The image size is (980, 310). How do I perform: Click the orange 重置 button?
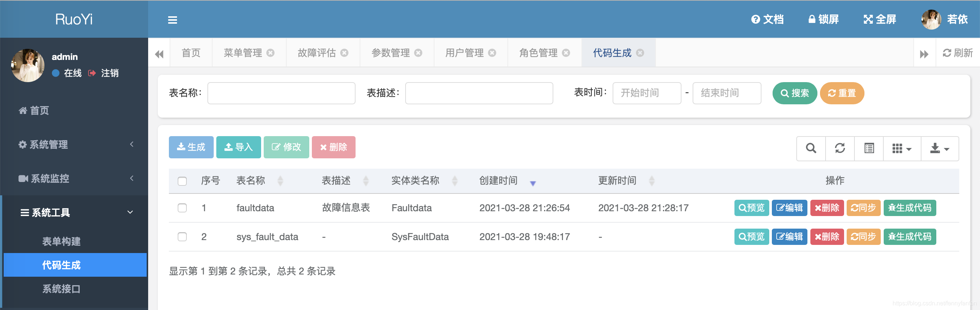click(842, 93)
